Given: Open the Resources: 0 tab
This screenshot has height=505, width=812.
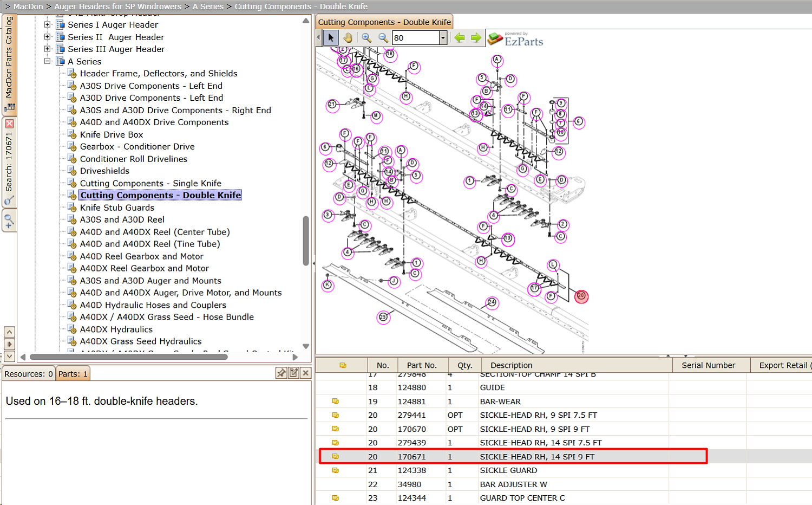Looking at the screenshot, I should 29,374.
